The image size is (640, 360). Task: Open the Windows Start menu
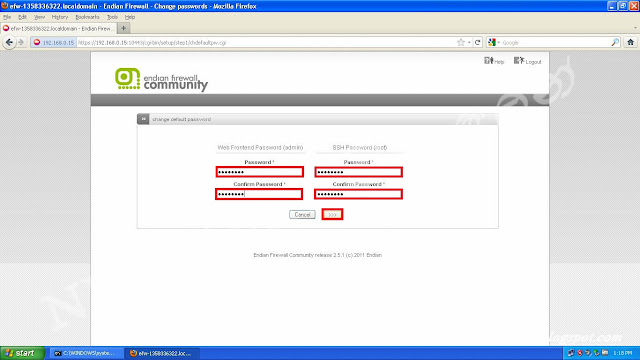(22, 353)
